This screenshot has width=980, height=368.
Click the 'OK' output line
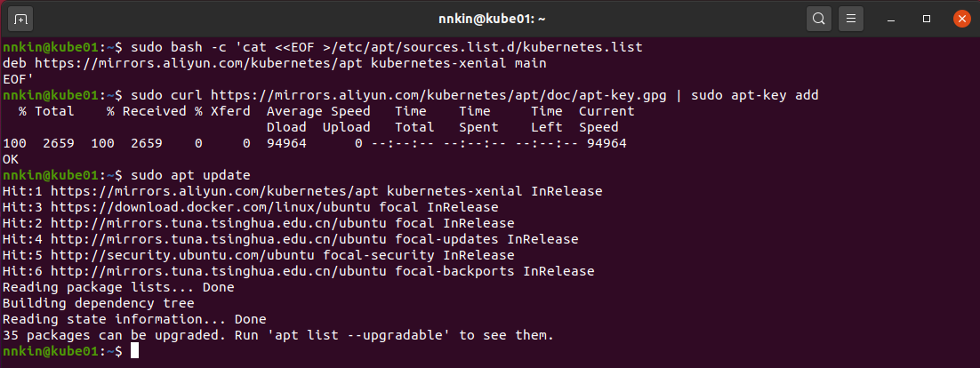(12, 159)
